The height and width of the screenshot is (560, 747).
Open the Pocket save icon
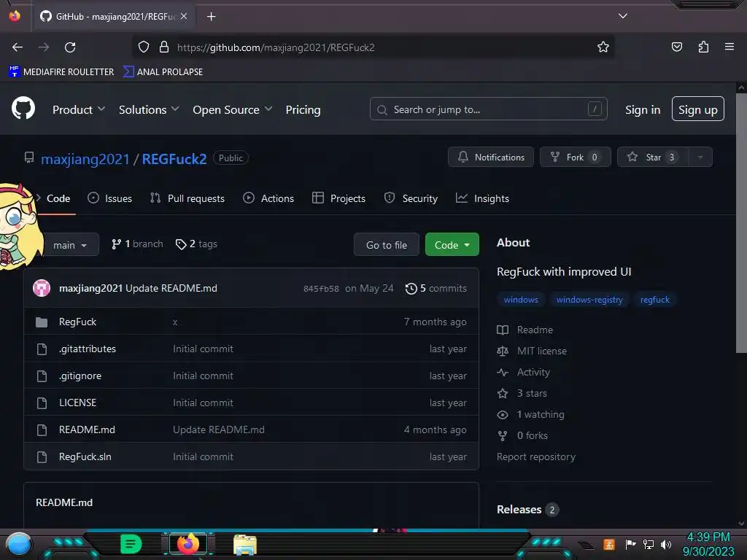click(x=676, y=47)
